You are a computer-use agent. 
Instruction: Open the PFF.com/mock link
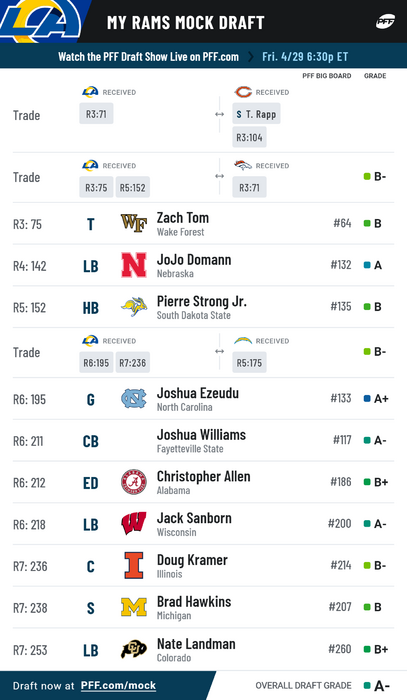pyautogui.click(x=118, y=686)
